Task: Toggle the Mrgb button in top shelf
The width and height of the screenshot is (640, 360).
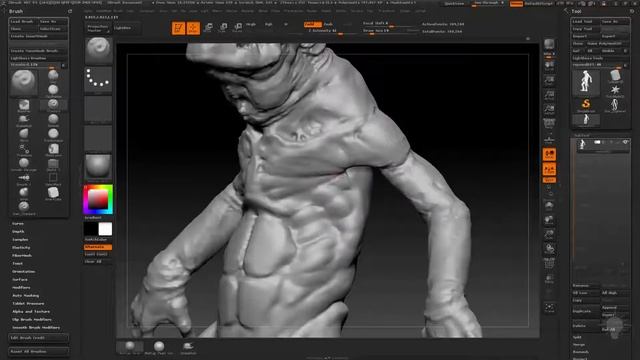Action: pos(251,24)
